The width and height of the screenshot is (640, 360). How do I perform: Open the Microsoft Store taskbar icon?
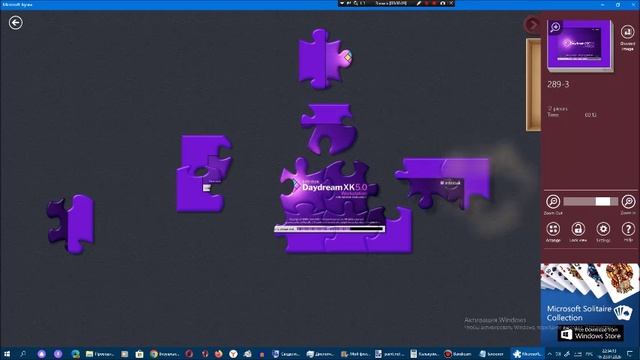pyautogui.click(x=139, y=354)
